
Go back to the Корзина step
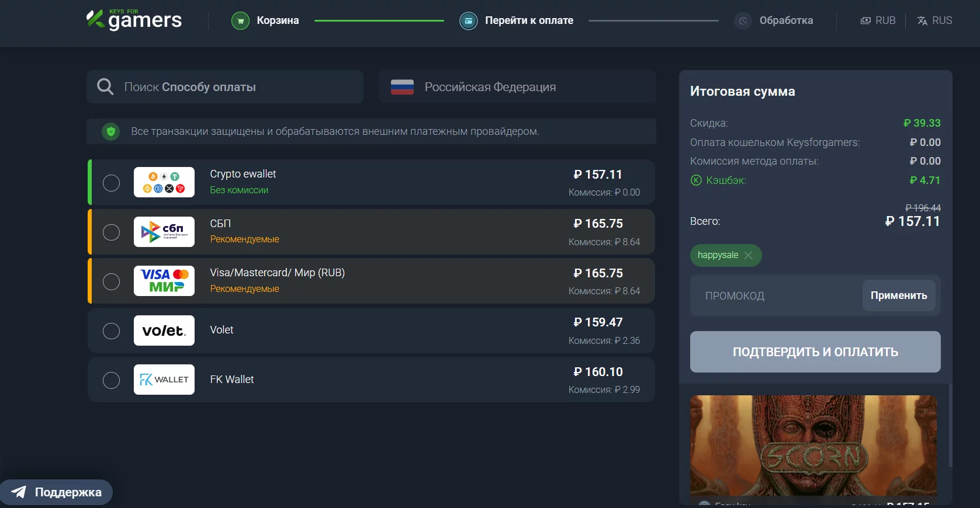[x=278, y=20]
